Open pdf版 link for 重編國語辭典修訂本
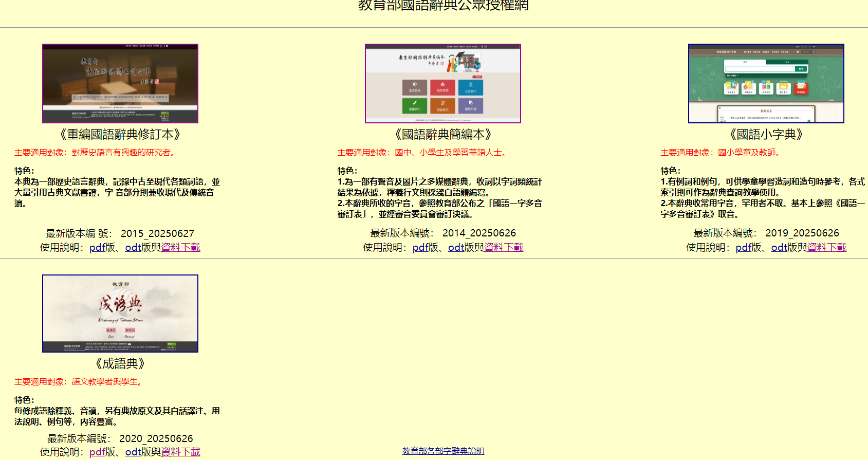This screenshot has height=460, width=868. click(102, 247)
